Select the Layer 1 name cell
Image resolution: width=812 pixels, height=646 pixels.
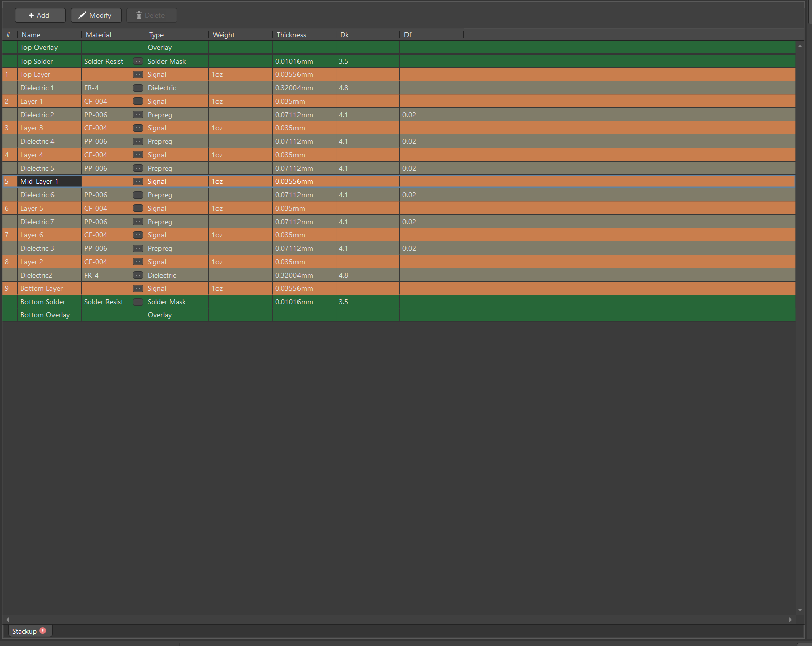pos(49,101)
